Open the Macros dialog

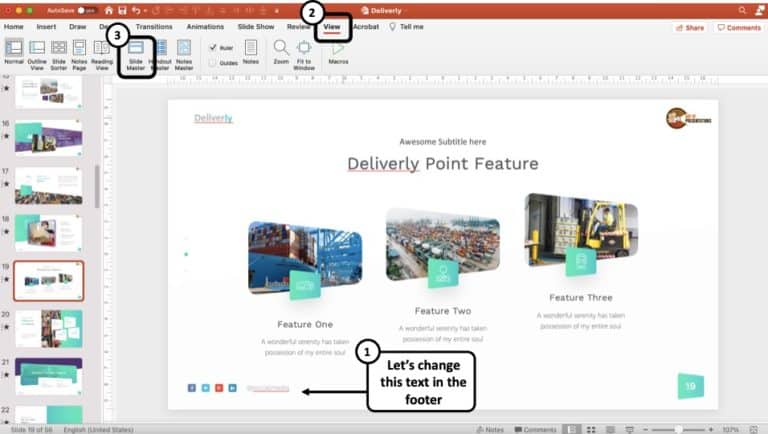pos(338,52)
